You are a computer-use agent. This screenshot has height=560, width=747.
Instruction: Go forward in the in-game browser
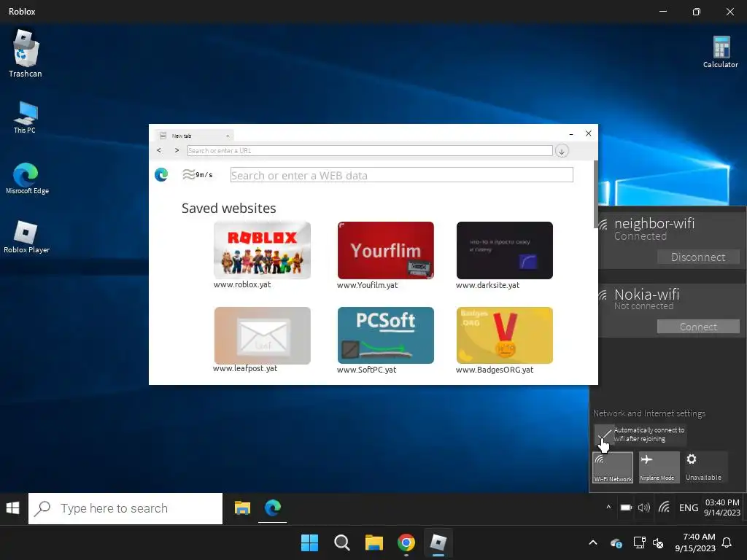pyautogui.click(x=177, y=150)
